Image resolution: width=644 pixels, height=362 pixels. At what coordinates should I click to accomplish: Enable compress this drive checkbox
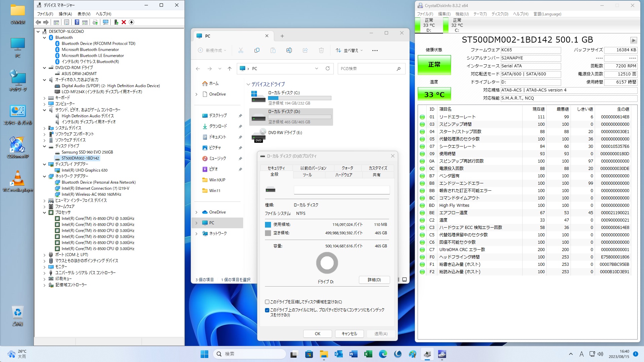267,302
